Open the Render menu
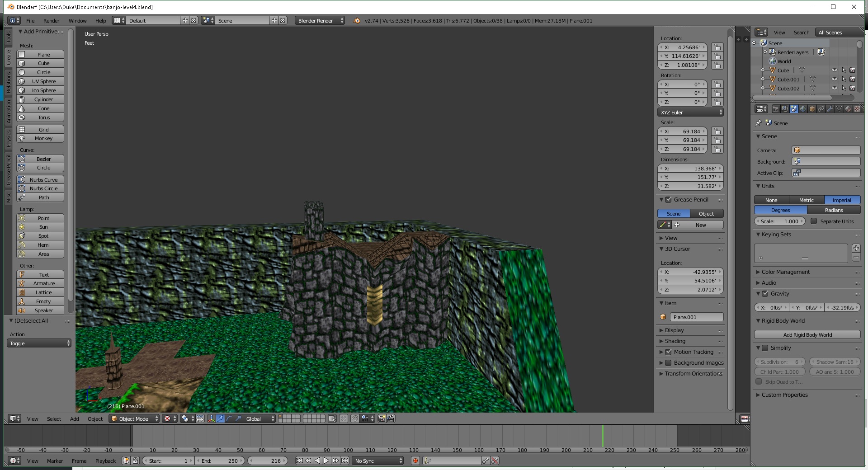Image resolution: width=868 pixels, height=470 pixels. click(x=51, y=21)
